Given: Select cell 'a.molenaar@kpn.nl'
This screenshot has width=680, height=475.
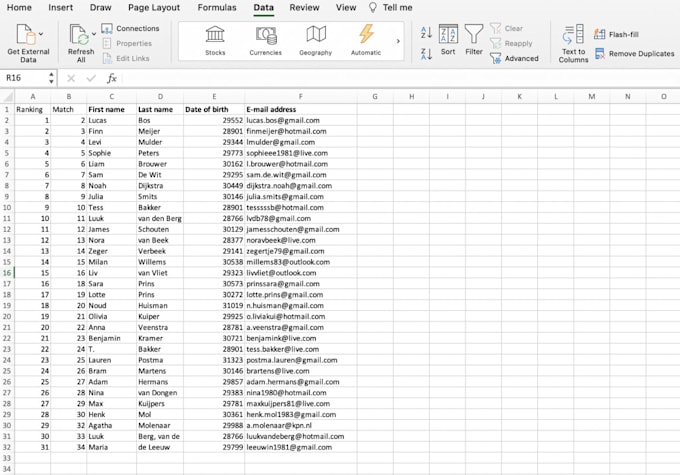Looking at the screenshot, I should (301, 426).
